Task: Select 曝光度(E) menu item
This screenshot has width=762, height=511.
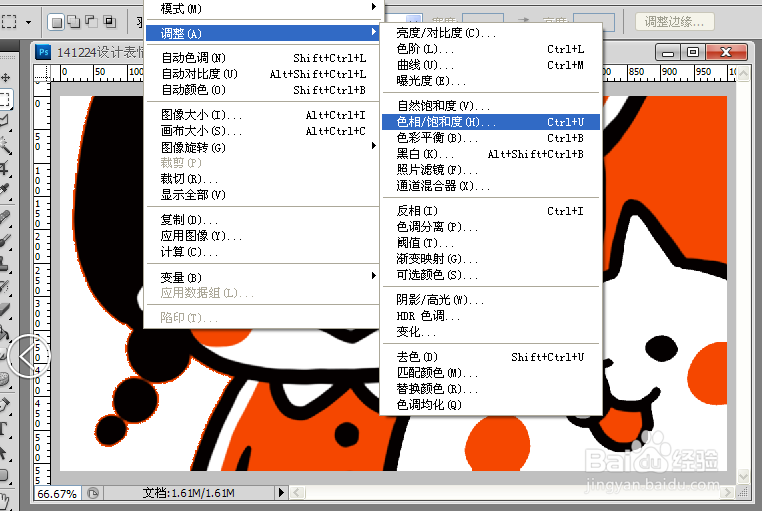Action: (491, 81)
